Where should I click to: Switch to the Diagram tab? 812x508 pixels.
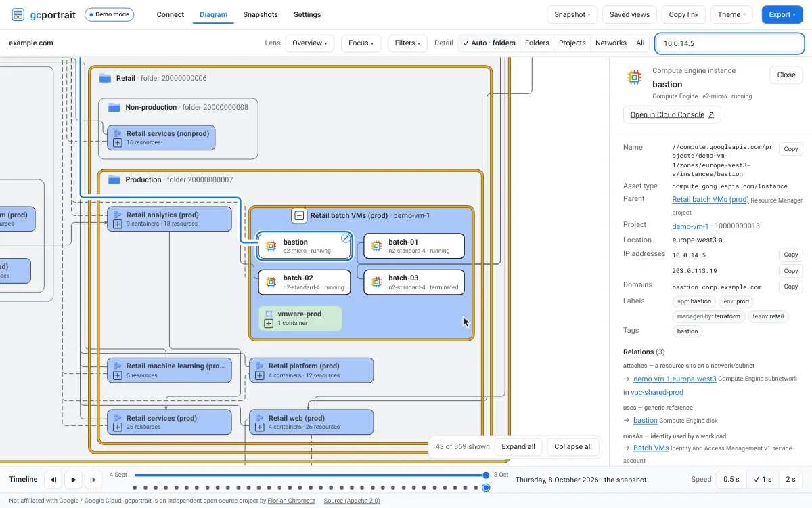pyautogui.click(x=213, y=15)
